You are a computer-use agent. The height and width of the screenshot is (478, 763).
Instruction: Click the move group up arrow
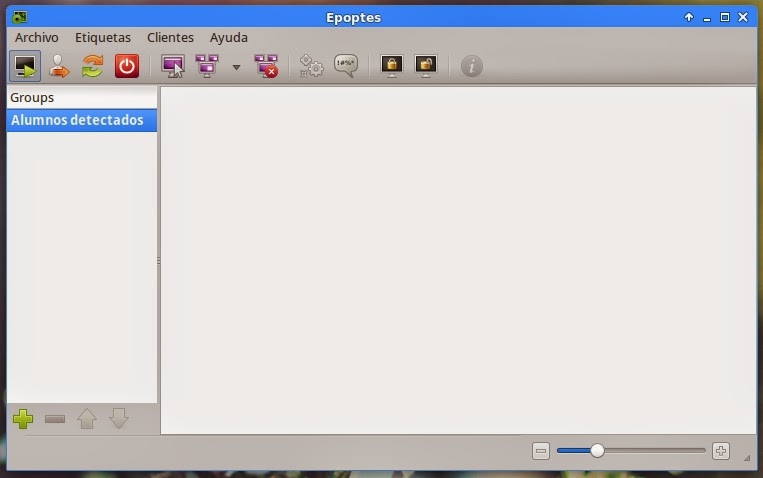point(87,419)
